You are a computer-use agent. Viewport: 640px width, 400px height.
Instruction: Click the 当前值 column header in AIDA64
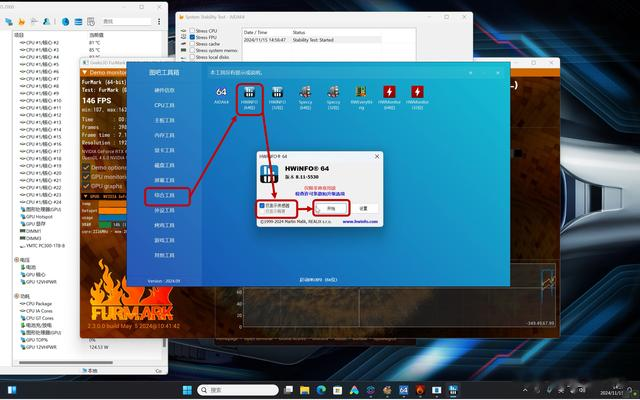[x=95, y=35]
